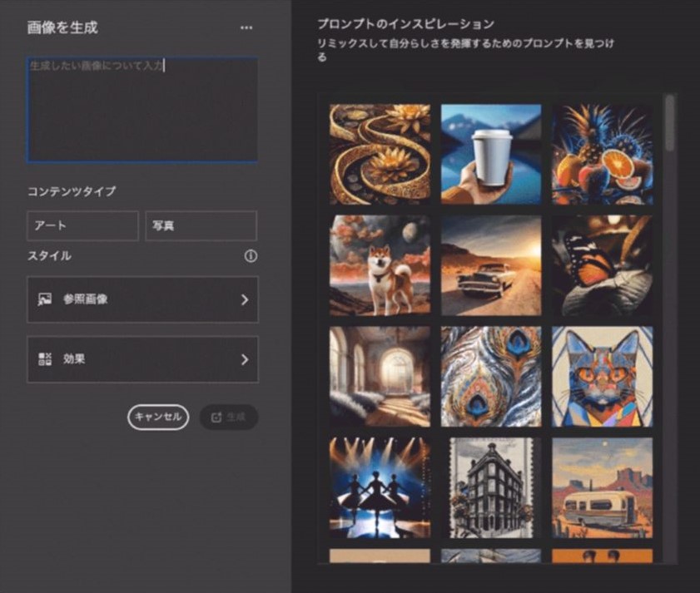The height and width of the screenshot is (593, 700).
Task: Choose the pineapple and orange fruit thumbnail
Action: click(x=603, y=155)
